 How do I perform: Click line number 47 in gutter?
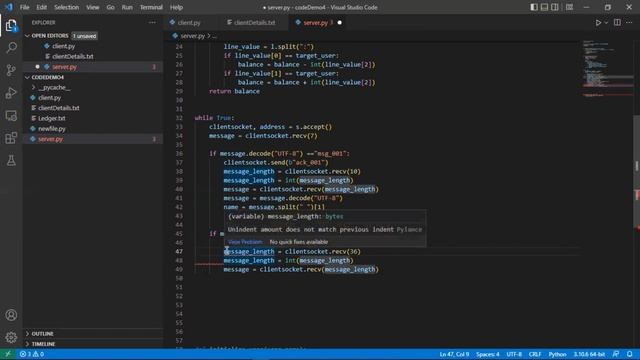coord(179,251)
